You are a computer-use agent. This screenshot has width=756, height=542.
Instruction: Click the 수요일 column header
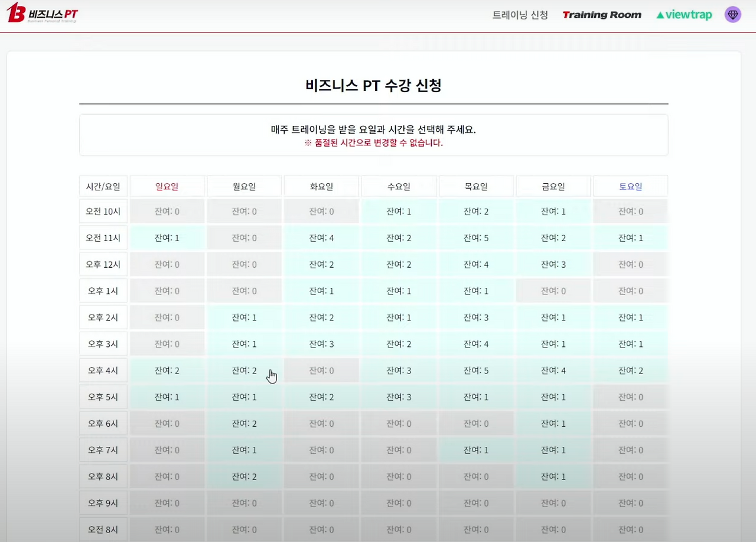tap(399, 186)
